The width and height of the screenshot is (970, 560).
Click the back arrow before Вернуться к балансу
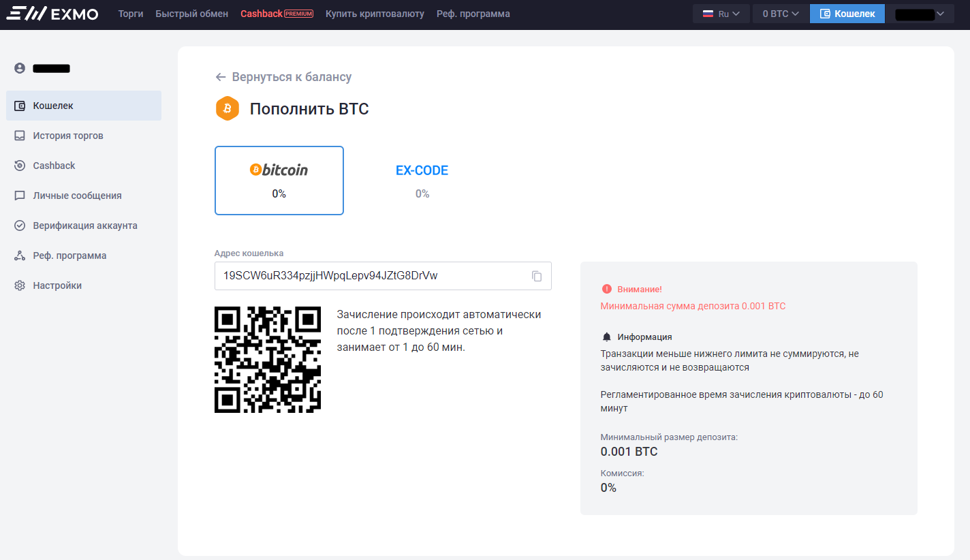220,77
